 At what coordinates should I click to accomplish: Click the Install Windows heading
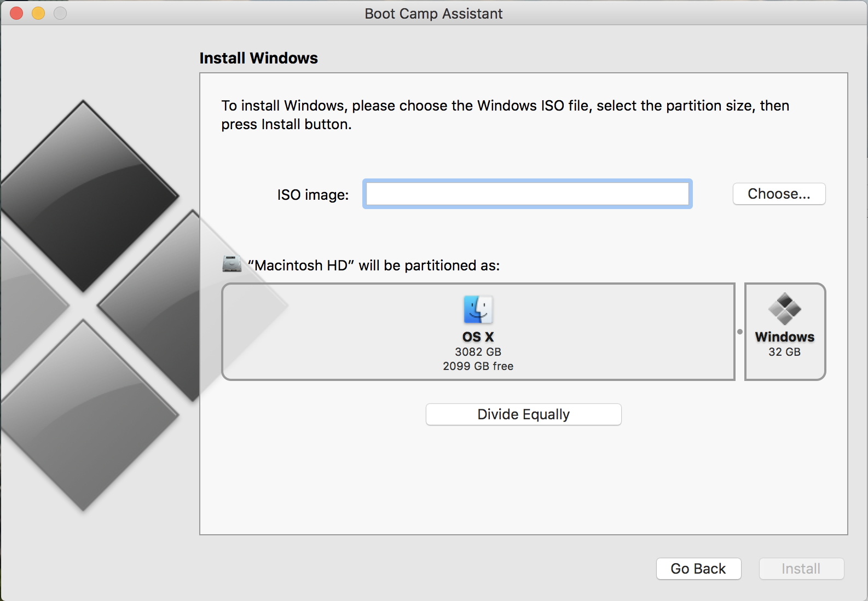point(258,58)
